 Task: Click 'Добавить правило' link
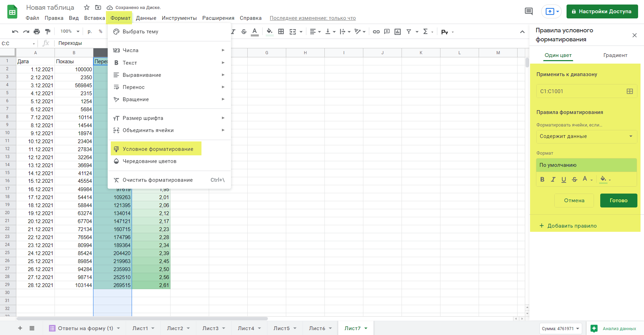coord(568,226)
